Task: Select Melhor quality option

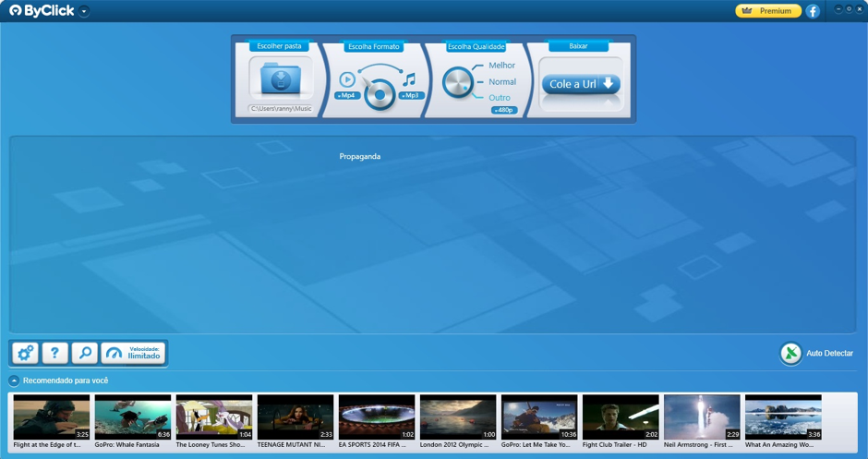Action: 501,66
